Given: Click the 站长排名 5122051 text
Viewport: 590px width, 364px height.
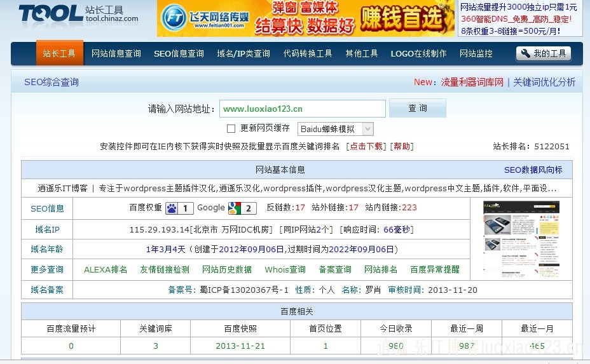Looking at the screenshot, I should coord(531,146).
